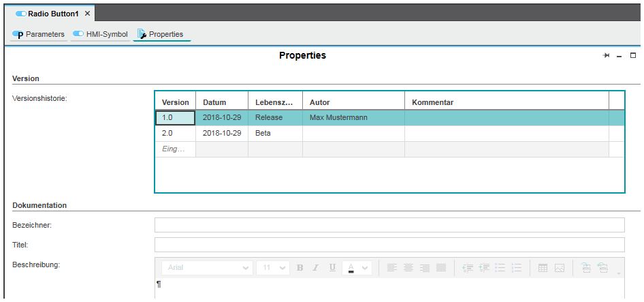Toggle italic formatting in Beschreibung editor
Image resolution: width=644 pixels, height=302 pixels.
(x=315, y=268)
